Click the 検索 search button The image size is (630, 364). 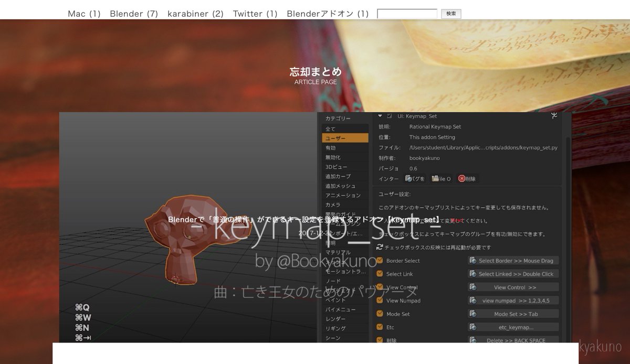coord(451,14)
